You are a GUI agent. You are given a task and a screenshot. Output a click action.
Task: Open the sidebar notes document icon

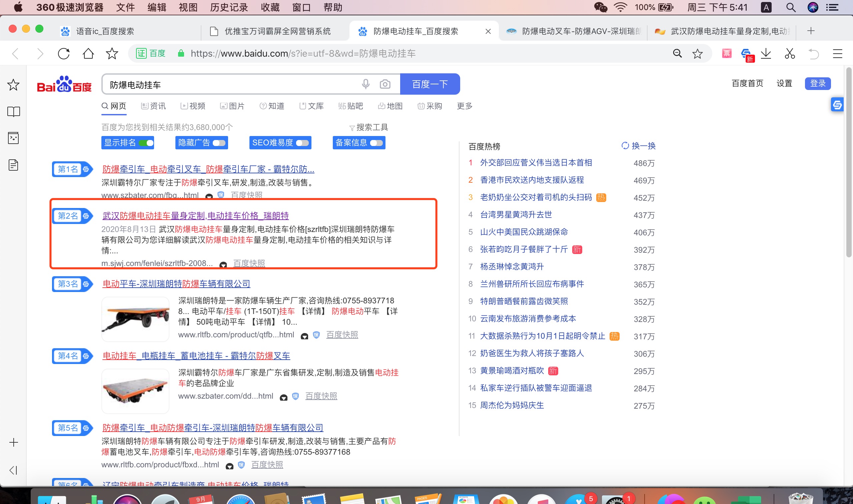(x=13, y=165)
